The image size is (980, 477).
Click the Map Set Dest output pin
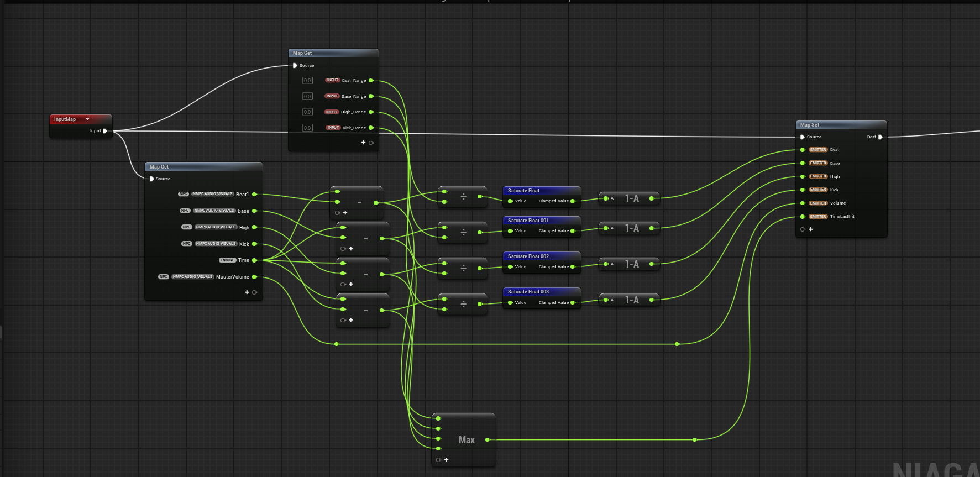881,137
